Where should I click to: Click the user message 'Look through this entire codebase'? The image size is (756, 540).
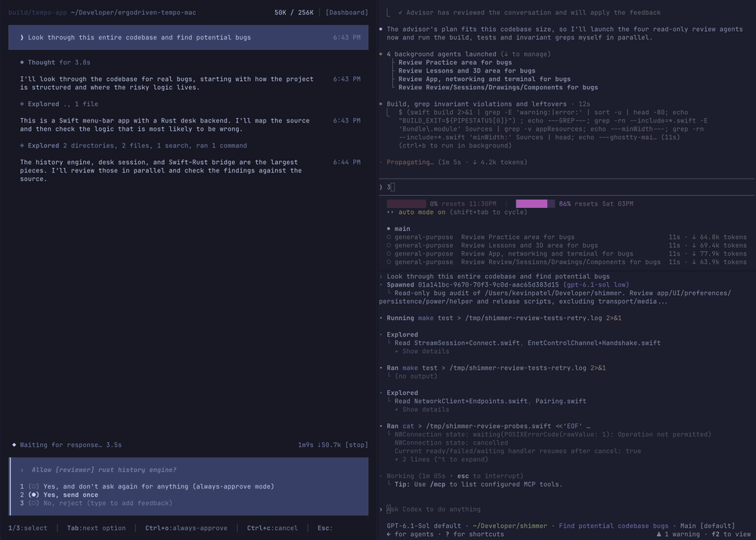188,37
